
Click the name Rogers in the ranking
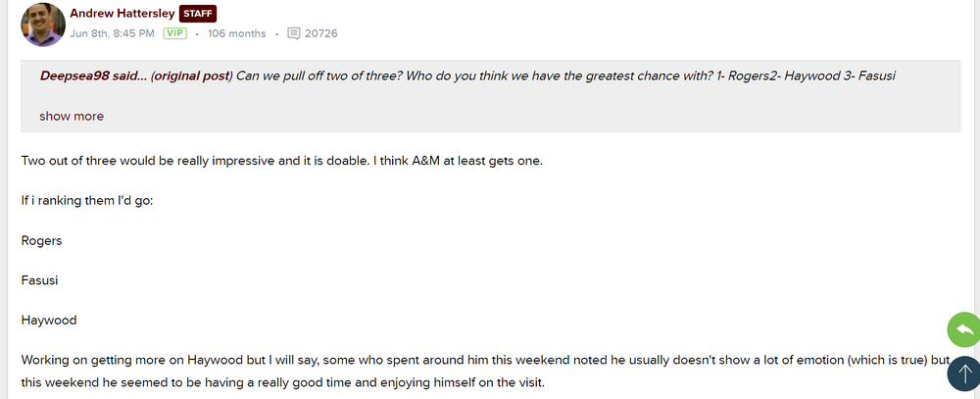point(41,240)
